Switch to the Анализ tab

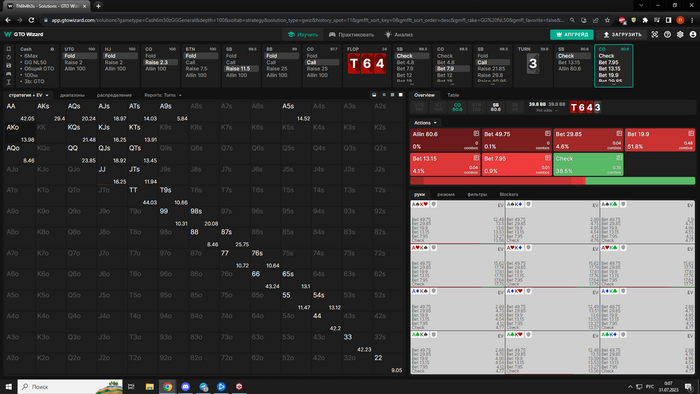coord(399,34)
